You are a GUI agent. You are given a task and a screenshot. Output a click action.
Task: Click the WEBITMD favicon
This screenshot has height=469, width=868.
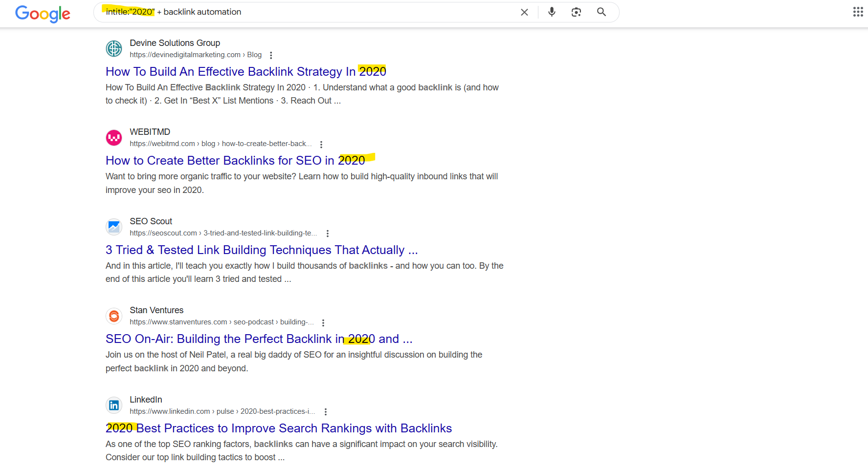114,138
